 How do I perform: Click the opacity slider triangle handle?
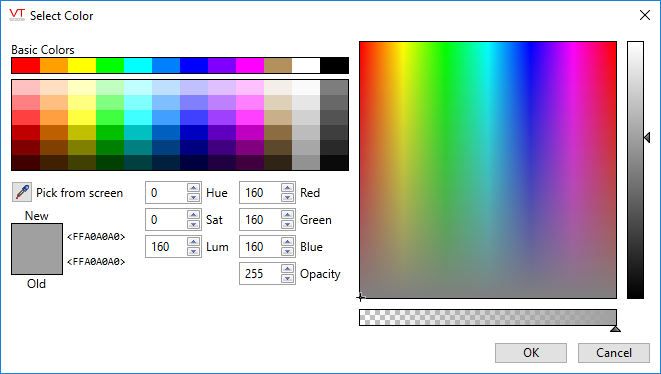[x=615, y=329]
